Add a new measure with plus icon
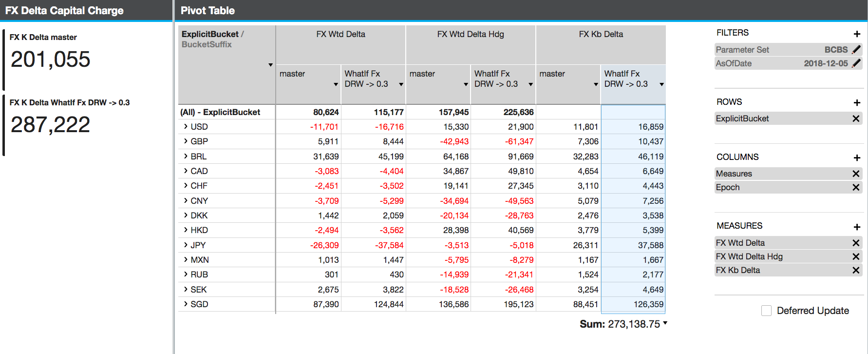This screenshot has width=868, height=354. pos(857,227)
